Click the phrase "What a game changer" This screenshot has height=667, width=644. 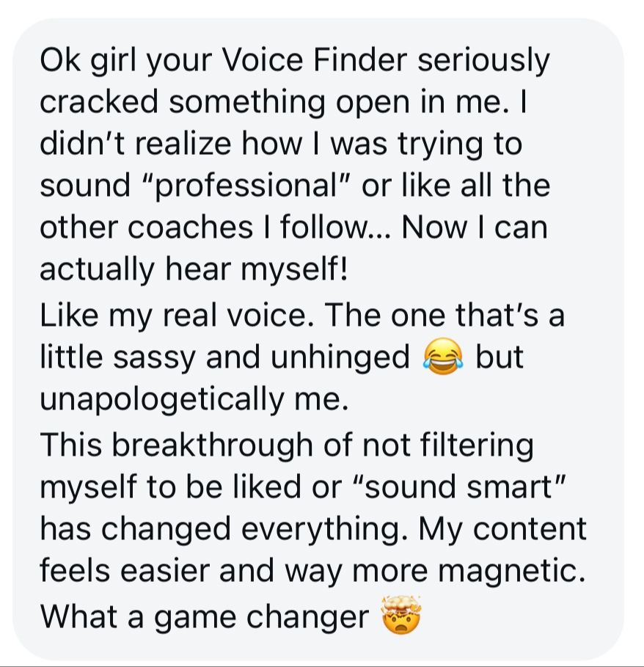click(205, 617)
